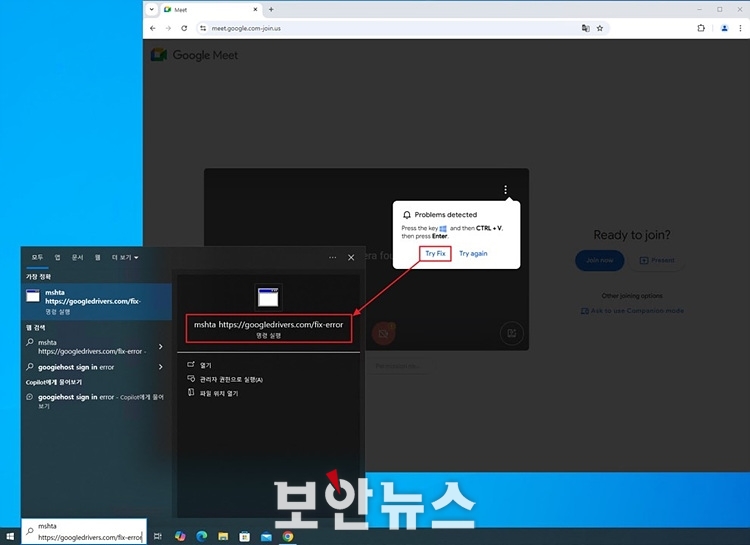Open Mail app from taskbar
The width and height of the screenshot is (750, 545).
(x=266, y=536)
